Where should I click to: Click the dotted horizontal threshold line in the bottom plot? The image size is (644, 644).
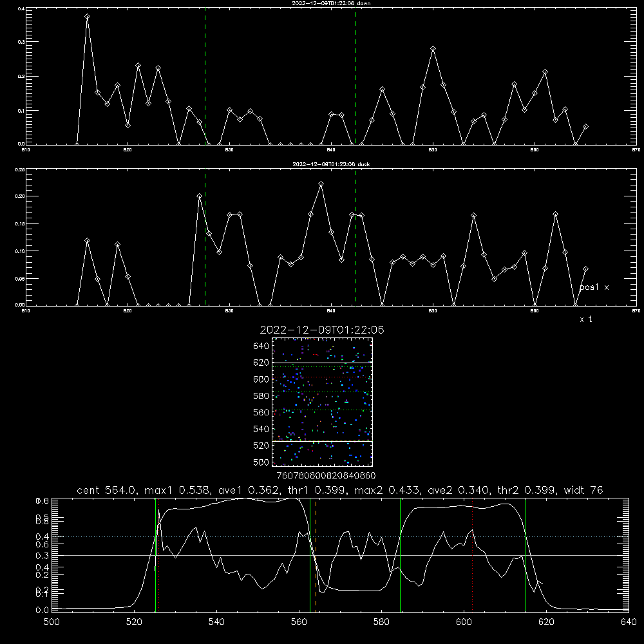coord(340,536)
